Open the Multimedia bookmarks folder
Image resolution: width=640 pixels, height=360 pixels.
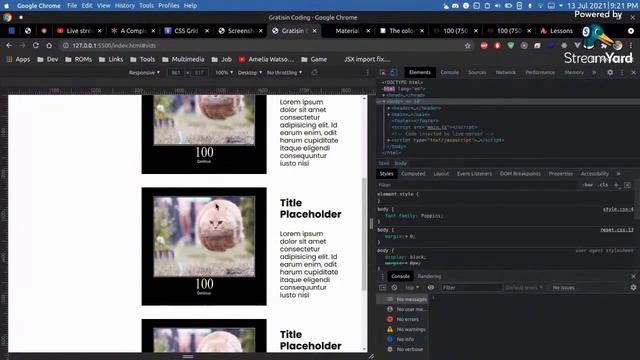pos(183,59)
